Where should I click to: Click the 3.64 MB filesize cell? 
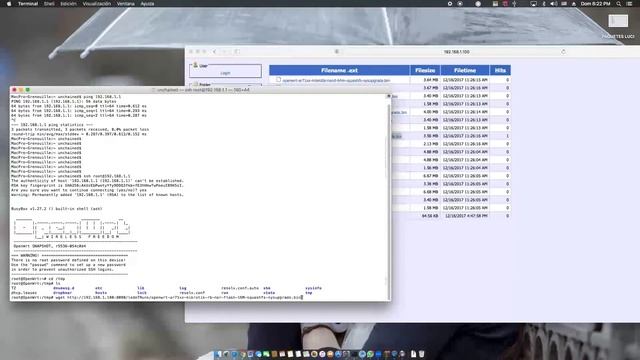coord(430,80)
